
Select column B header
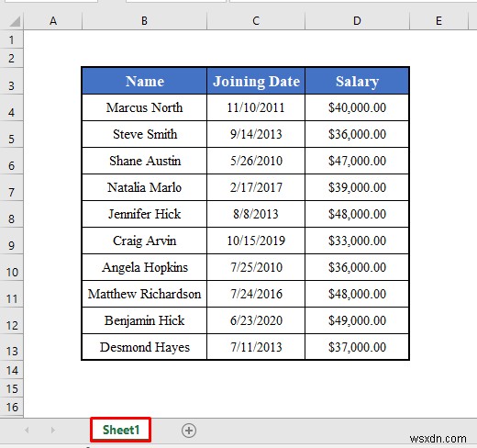point(144,21)
